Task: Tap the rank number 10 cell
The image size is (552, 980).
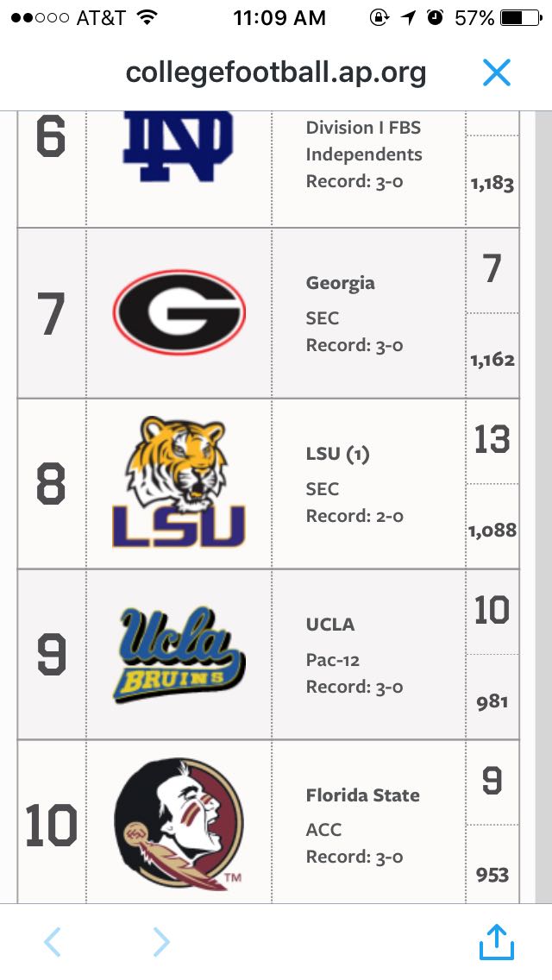Action: point(51,826)
